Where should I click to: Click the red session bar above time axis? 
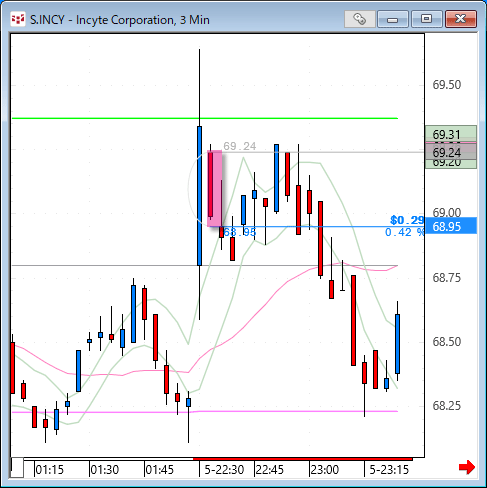pyautogui.click(x=303, y=459)
